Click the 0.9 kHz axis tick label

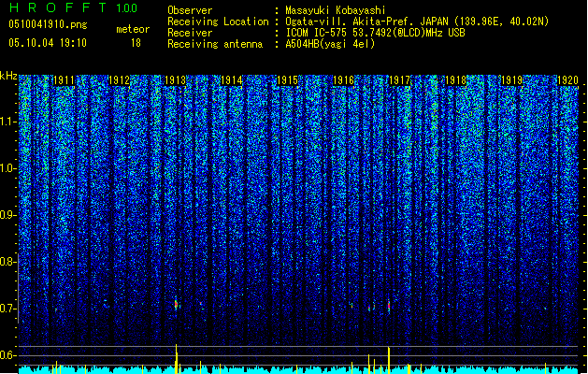coord(7,215)
